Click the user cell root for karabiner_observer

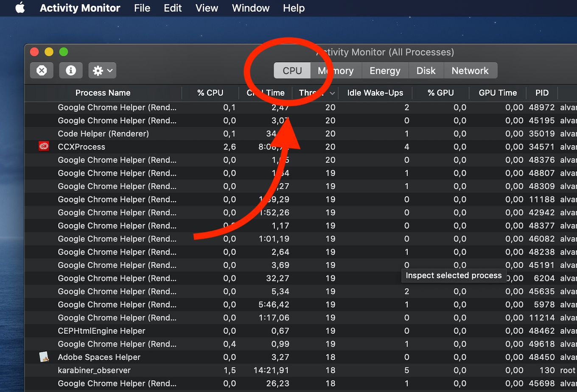point(568,370)
